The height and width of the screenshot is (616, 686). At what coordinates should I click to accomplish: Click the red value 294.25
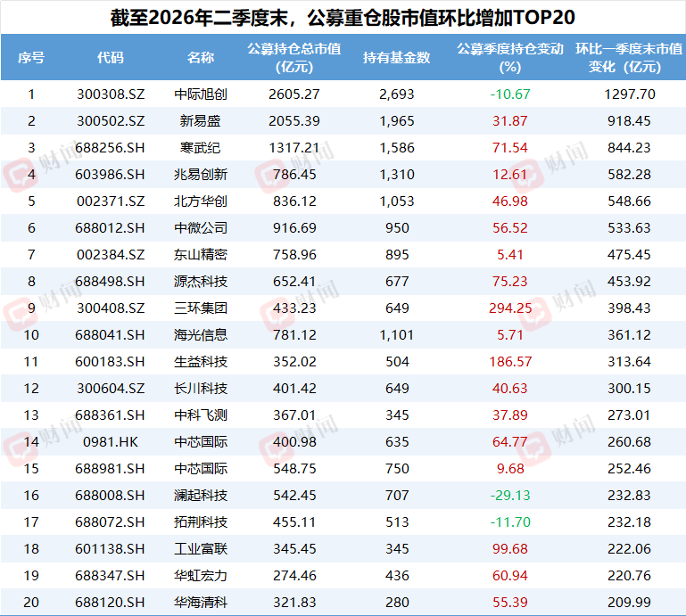[510, 308]
